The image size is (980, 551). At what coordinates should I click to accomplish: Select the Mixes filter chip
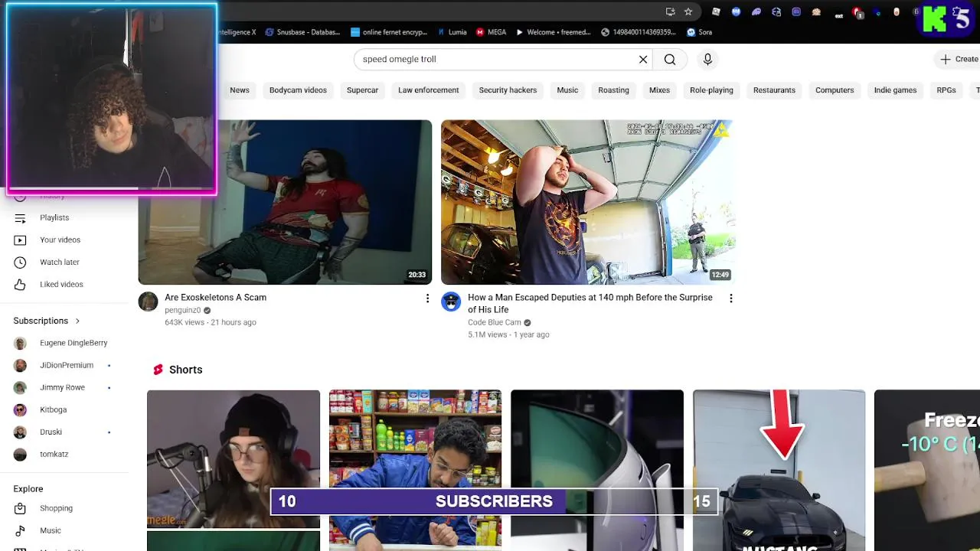coord(659,90)
